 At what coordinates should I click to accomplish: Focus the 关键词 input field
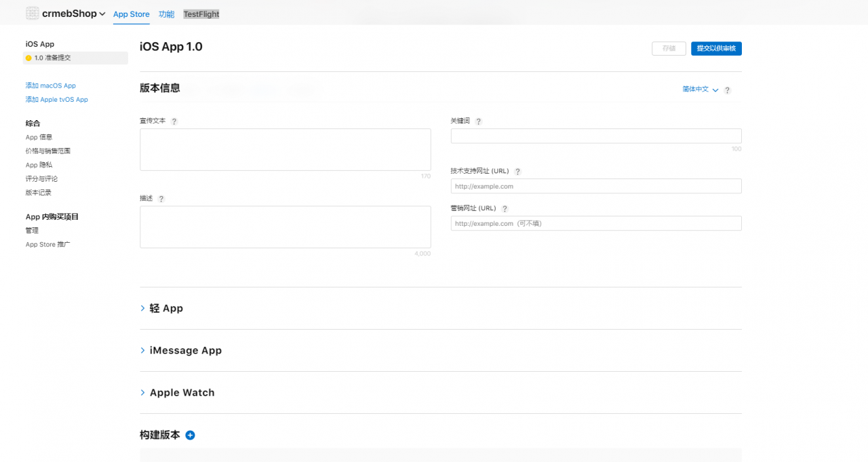tap(596, 136)
